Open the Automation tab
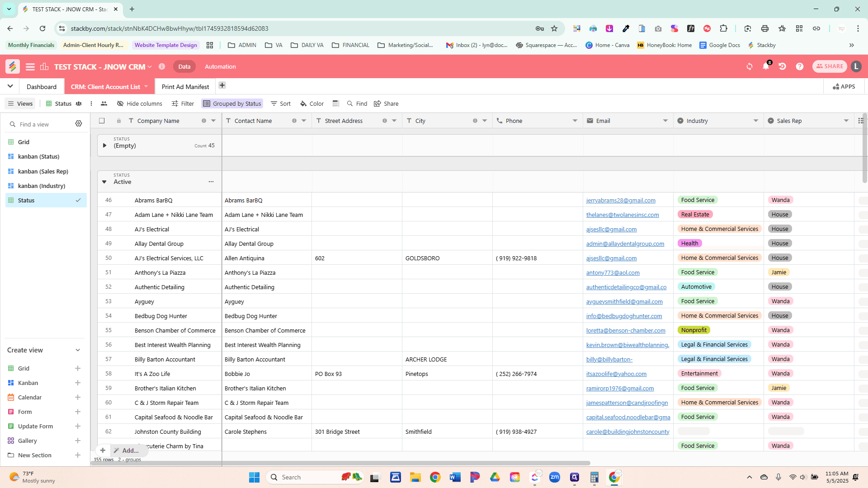868x488 pixels. (220, 66)
